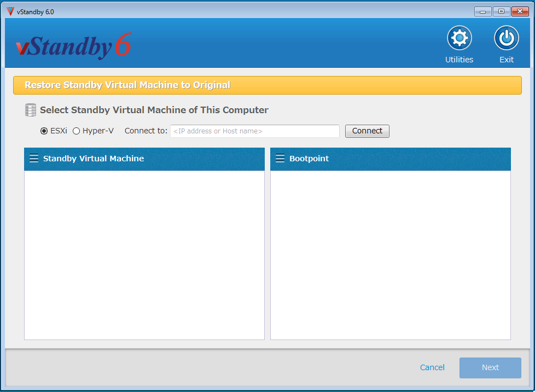Click the vStandby title bar app icon
Viewport: 535px width, 392px height.
click(x=10, y=11)
